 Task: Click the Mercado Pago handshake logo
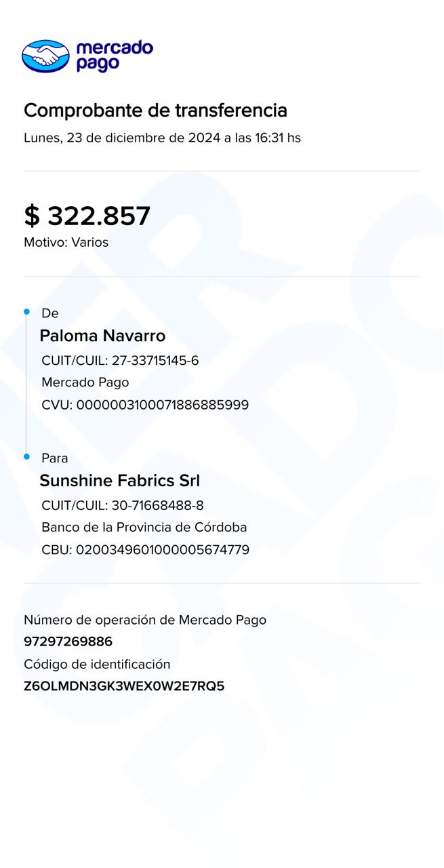[x=45, y=56]
